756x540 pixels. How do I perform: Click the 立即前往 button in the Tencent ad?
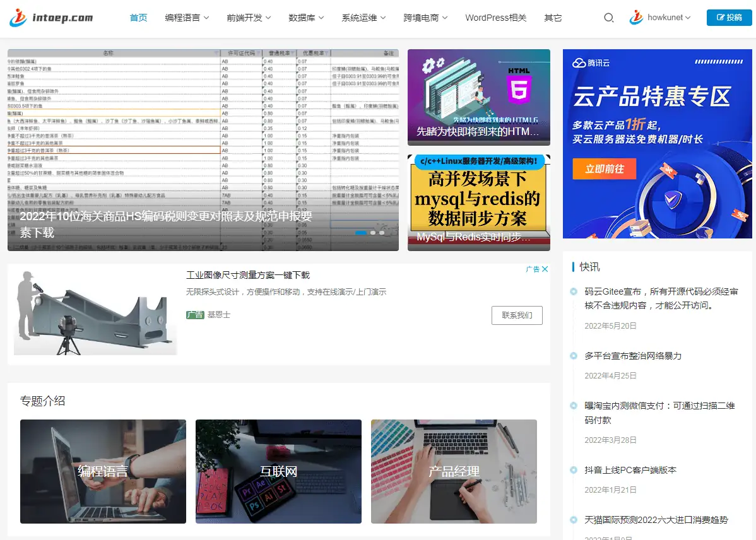604,168
